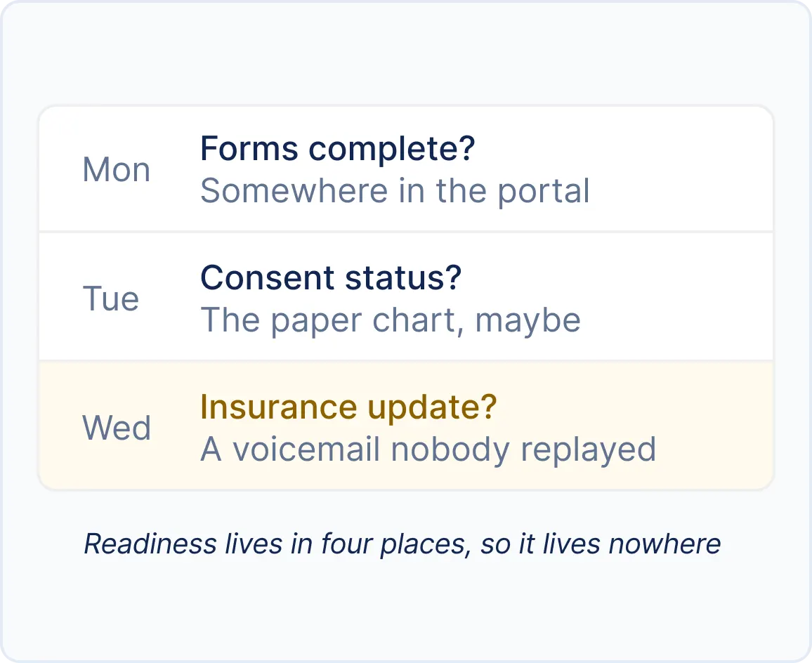Click the Mon day label
The height and width of the screenshot is (663, 812).
coord(117,169)
